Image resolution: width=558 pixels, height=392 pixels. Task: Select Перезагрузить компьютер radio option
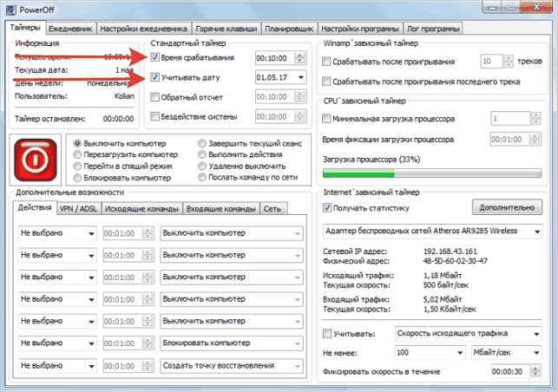click(x=77, y=154)
